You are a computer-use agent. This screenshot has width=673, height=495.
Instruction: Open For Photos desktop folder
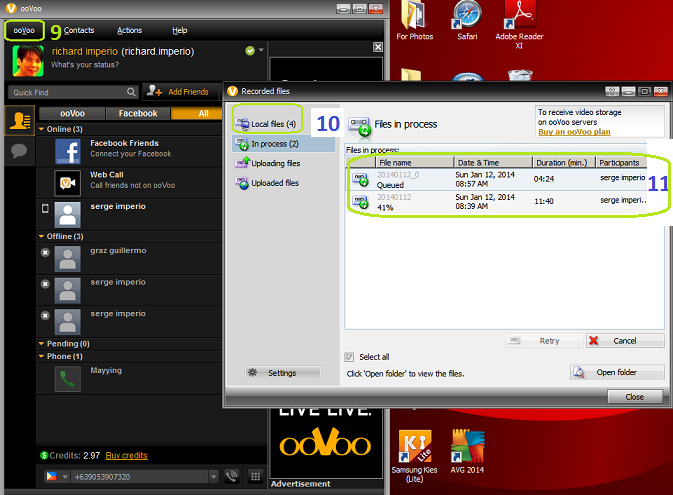click(x=415, y=20)
